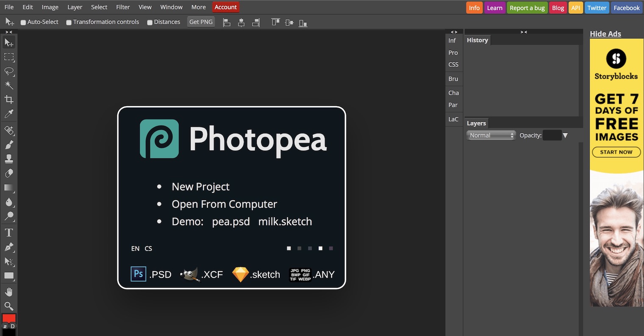
Task: Click the red foreground color swatch
Action: 9,318
